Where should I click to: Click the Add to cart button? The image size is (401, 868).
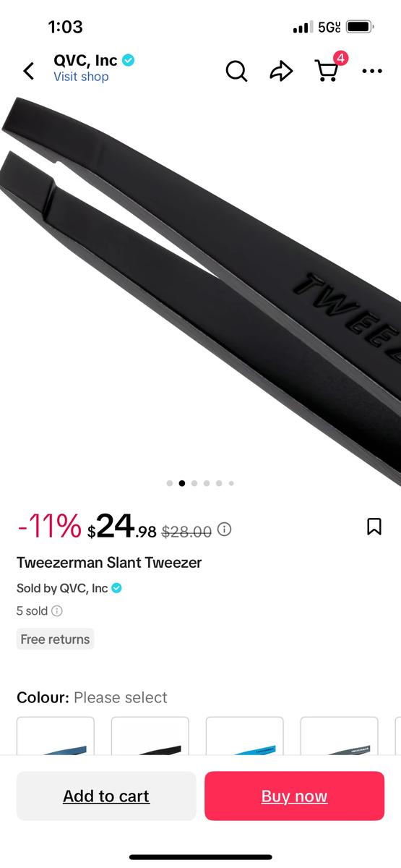tap(106, 796)
